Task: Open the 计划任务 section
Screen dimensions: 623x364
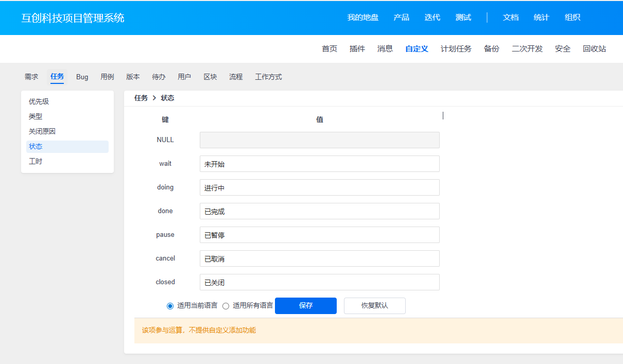Action: tap(456, 49)
